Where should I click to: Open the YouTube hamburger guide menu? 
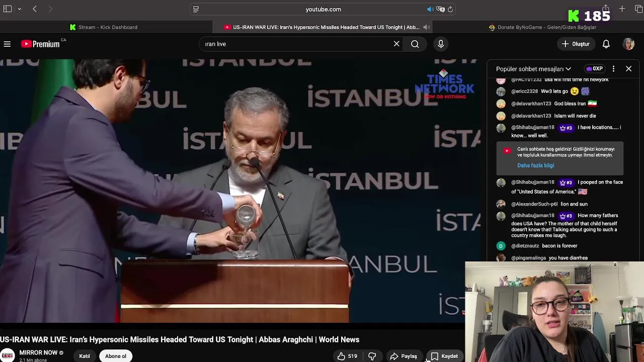pyautogui.click(x=7, y=44)
